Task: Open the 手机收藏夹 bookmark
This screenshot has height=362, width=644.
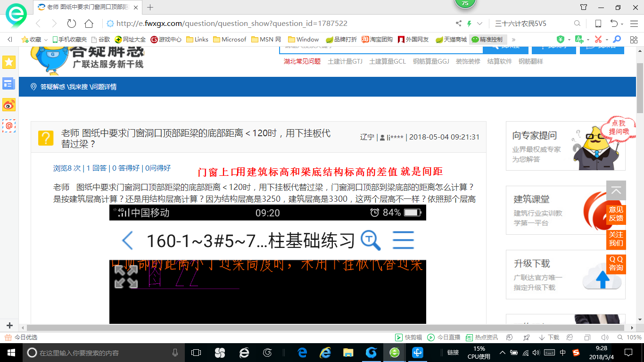Action: click(69, 40)
